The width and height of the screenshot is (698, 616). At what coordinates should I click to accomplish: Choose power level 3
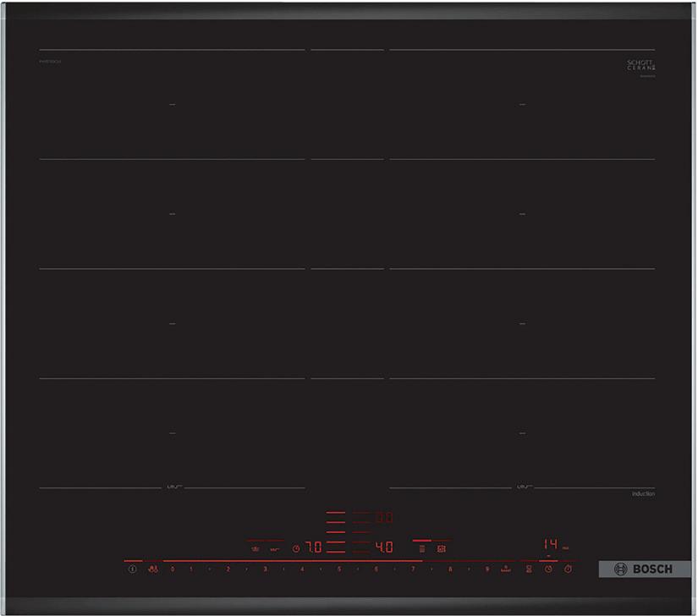click(266, 569)
